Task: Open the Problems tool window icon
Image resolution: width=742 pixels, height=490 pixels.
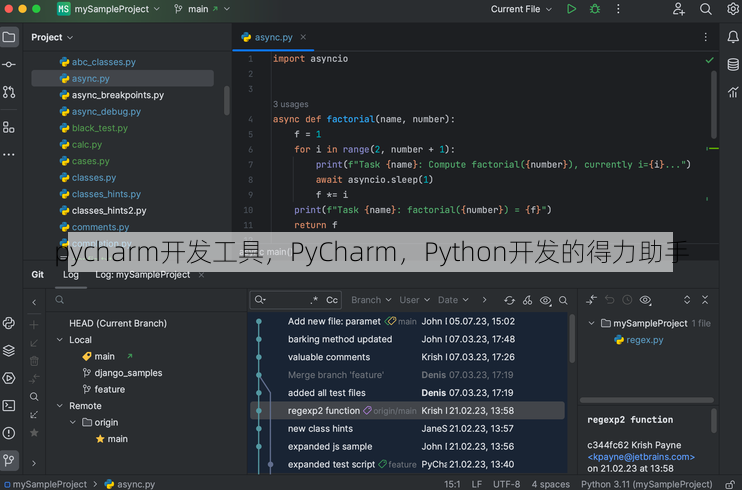Action: click(9, 433)
